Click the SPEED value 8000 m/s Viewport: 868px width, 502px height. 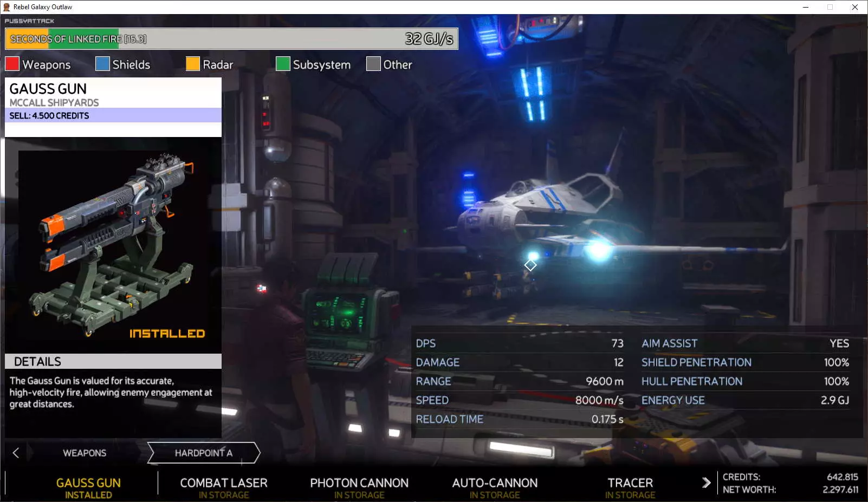pyautogui.click(x=599, y=400)
